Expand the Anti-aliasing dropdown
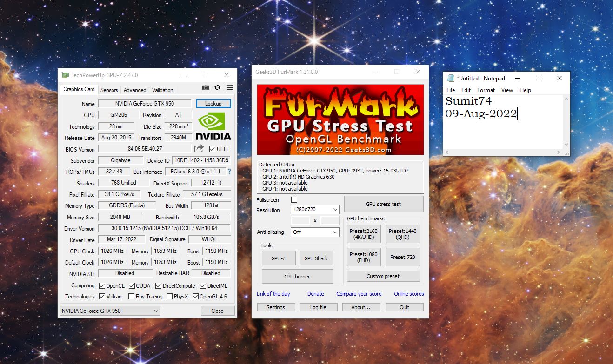 [x=315, y=232]
